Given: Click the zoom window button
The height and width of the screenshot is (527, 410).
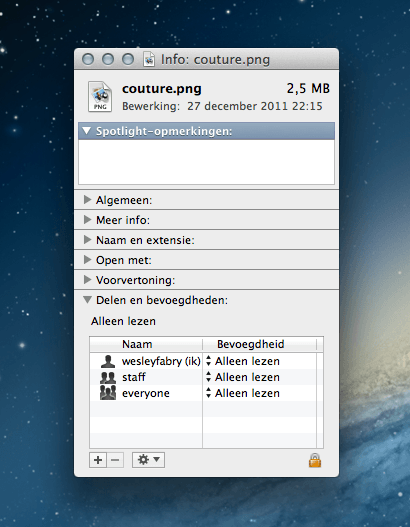Looking at the screenshot, I should click(128, 59).
